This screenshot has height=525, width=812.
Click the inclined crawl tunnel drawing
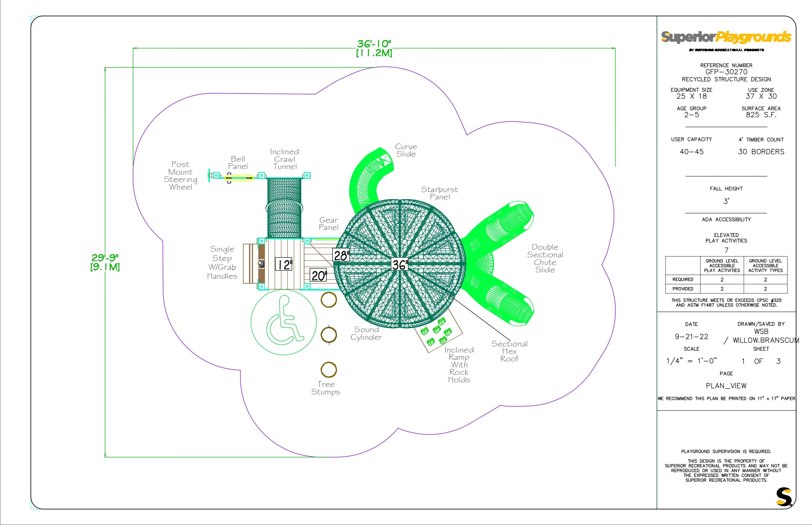284,208
